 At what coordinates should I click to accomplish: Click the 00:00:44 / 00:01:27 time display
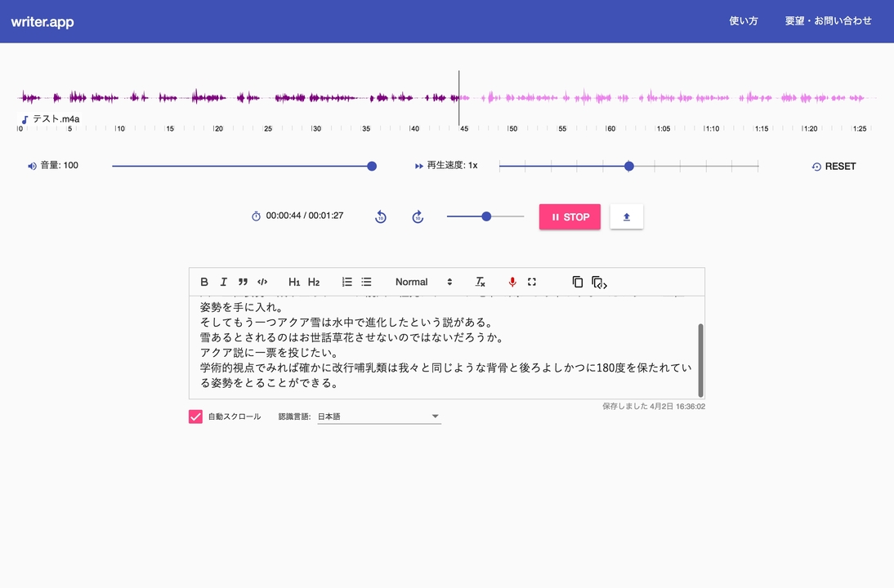(x=305, y=216)
